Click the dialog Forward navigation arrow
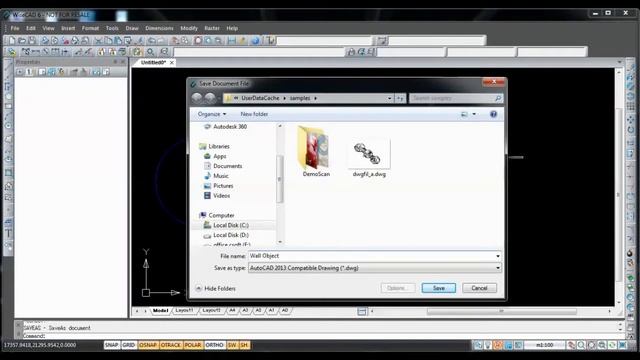The width and height of the screenshot is (640, 360). pyautogui.click(x=210, y=98)
